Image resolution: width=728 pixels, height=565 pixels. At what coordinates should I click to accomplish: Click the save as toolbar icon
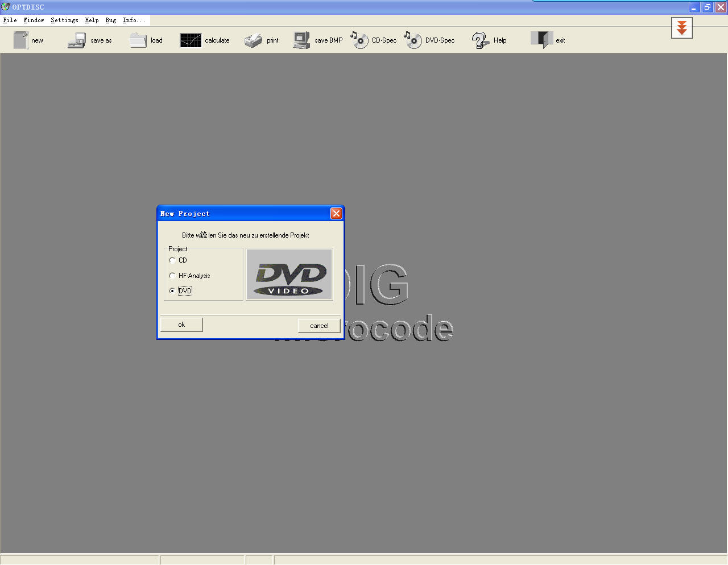76,40
